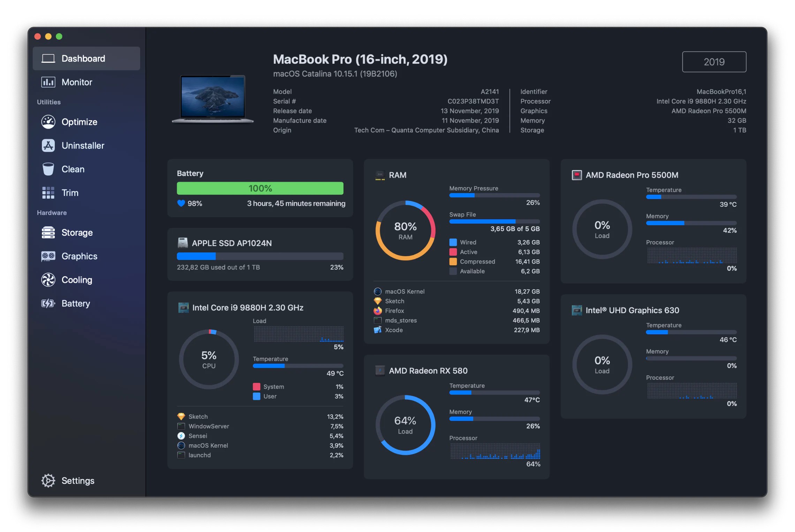795x532 pixels.
Task: Open the Clean utility
Action: [x=71, y=169]
